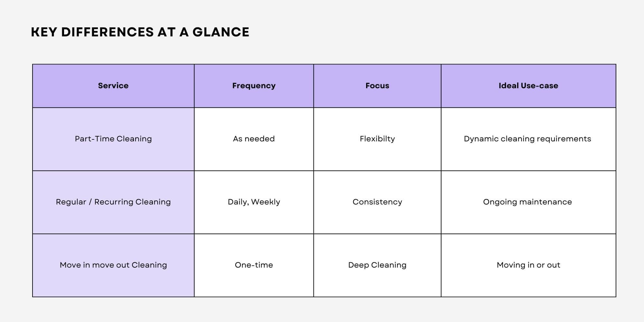The height and width of the screenshot is (322, 644).
Task: Click the Moving in or out cell
Action: point(528,265)
